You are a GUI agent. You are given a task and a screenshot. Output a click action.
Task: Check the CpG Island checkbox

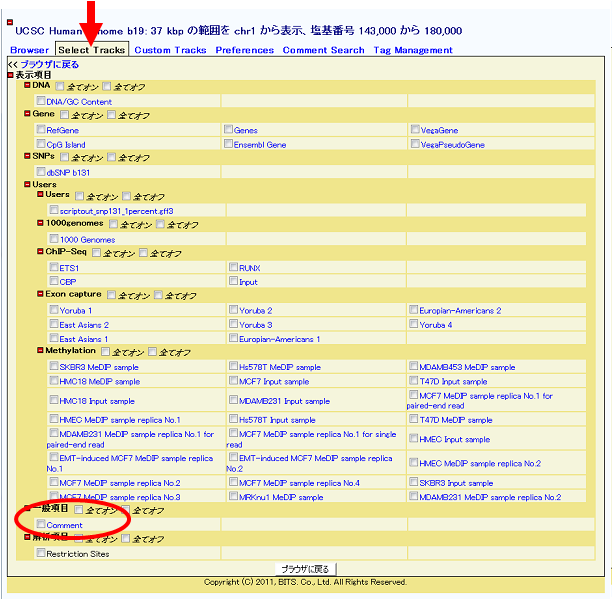(41, 144)
